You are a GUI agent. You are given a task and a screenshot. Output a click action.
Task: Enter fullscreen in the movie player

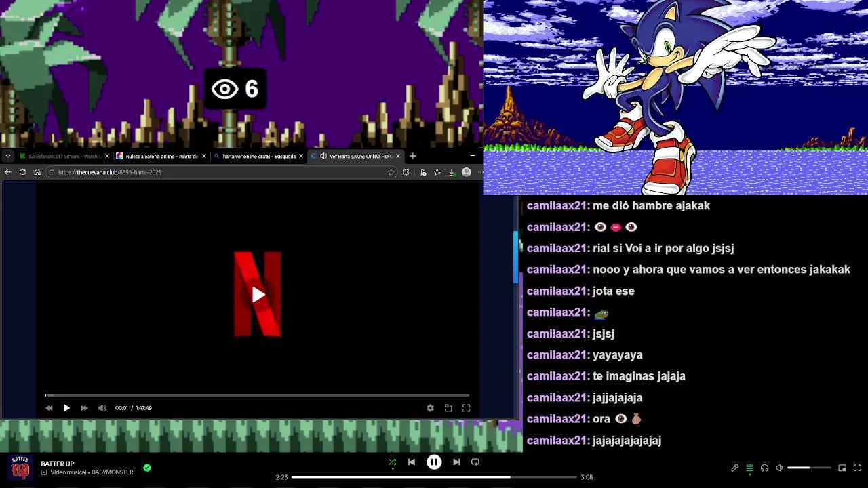466,408
